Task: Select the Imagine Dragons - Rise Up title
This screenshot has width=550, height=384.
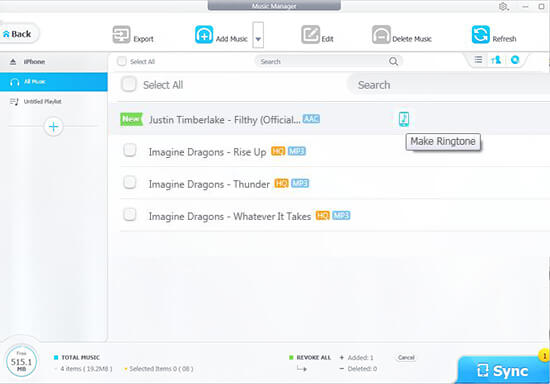Action: [207, 152]
